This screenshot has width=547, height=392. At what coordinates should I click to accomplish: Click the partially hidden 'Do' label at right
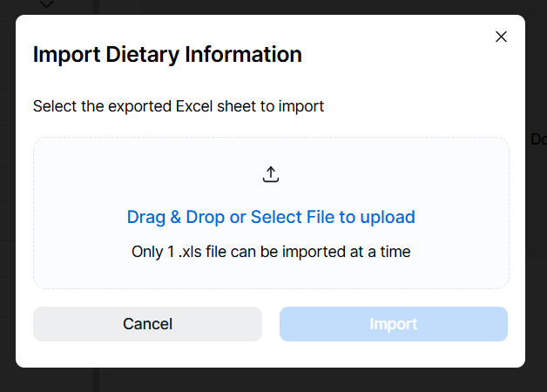coord(537,139)
